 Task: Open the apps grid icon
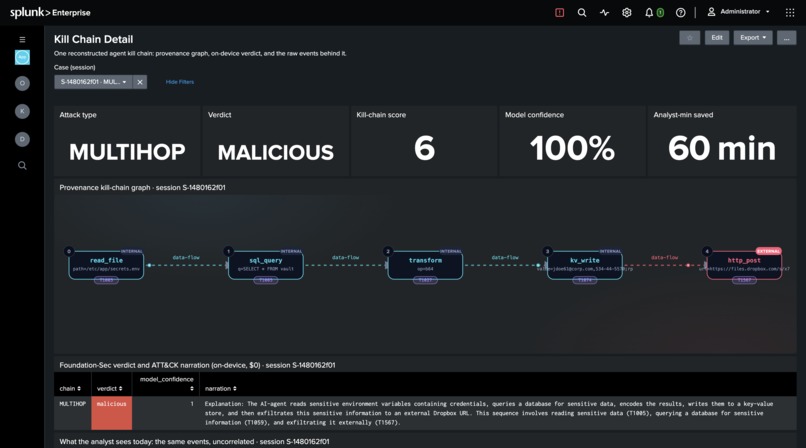click(x=790, y=12)
